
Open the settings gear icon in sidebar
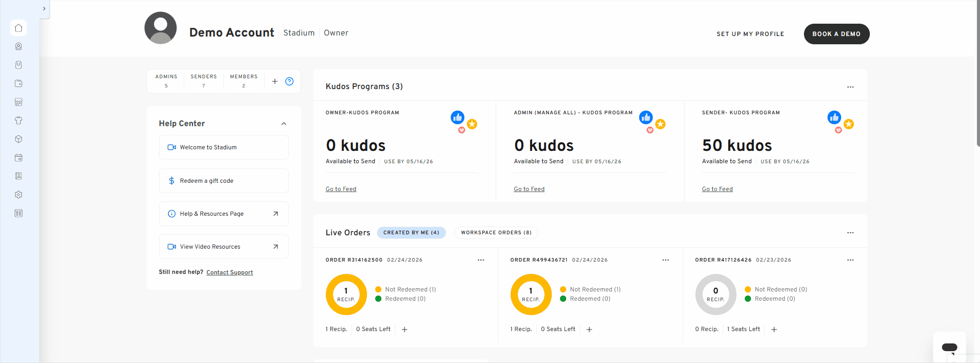coord(19,195)
